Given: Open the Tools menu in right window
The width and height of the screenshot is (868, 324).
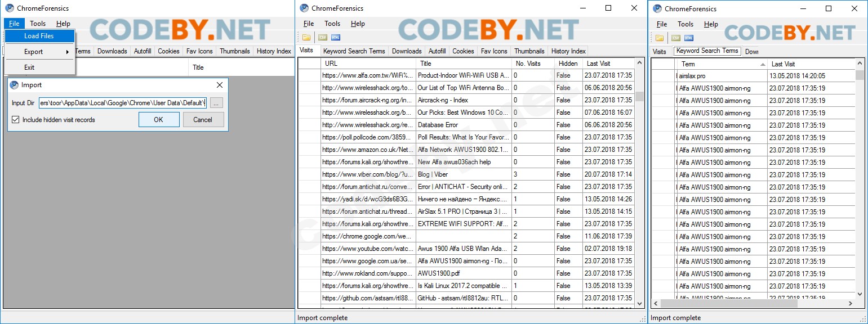Looking at the screenshot, I should pos(686,24).
